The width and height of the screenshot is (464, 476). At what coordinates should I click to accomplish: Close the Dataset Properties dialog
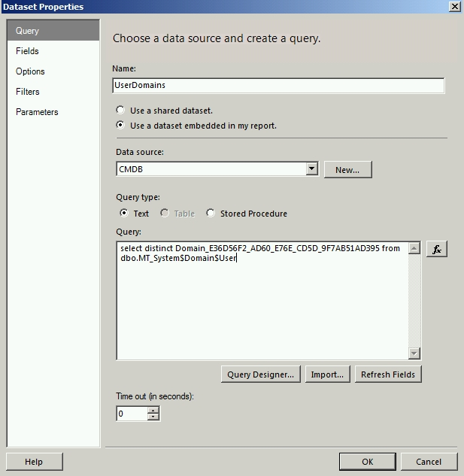[453, 7]
